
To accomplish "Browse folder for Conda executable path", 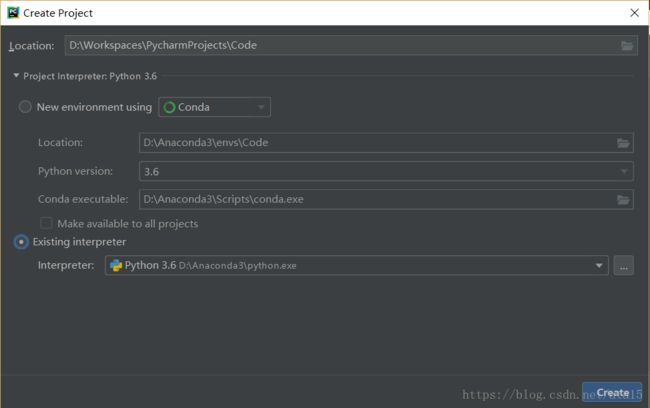I will [x=623, y=200].
